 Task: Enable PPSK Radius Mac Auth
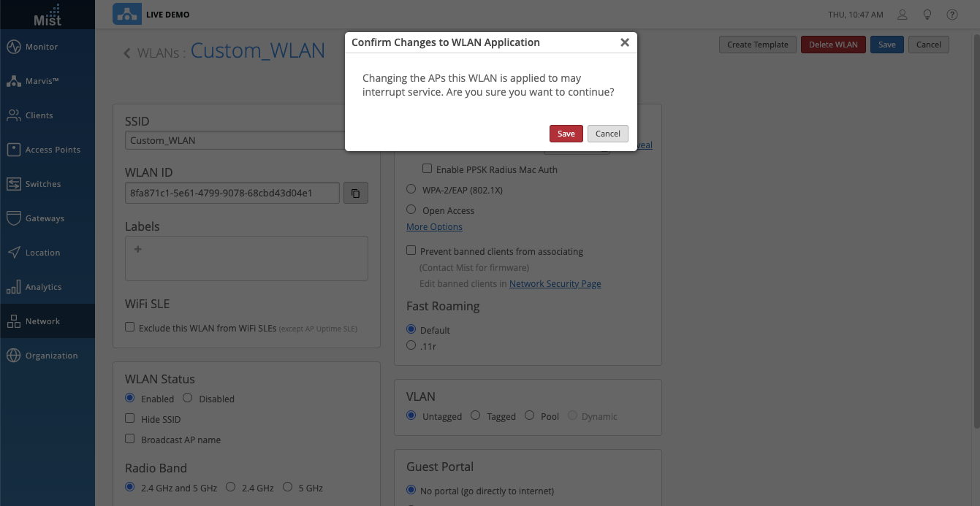[428, 169]
